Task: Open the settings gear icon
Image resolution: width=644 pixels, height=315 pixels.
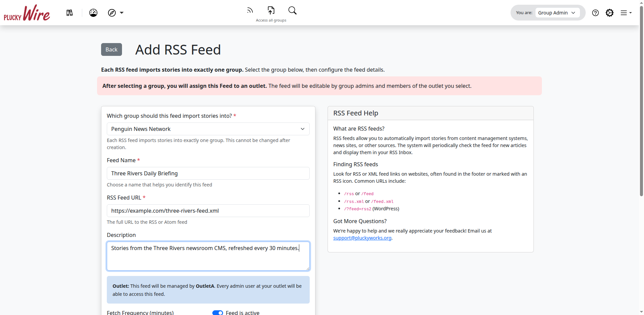Action: [610, 13]
